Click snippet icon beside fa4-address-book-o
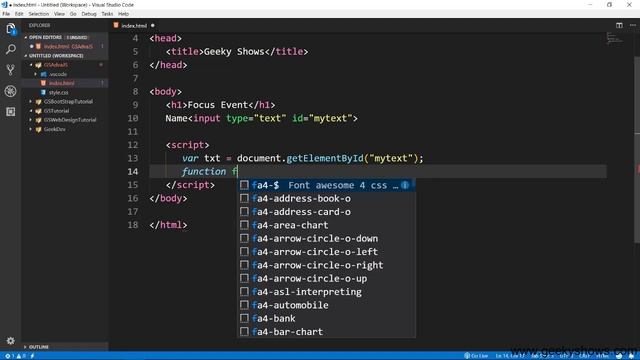This screenshot has height=360, width=640. 244,198
